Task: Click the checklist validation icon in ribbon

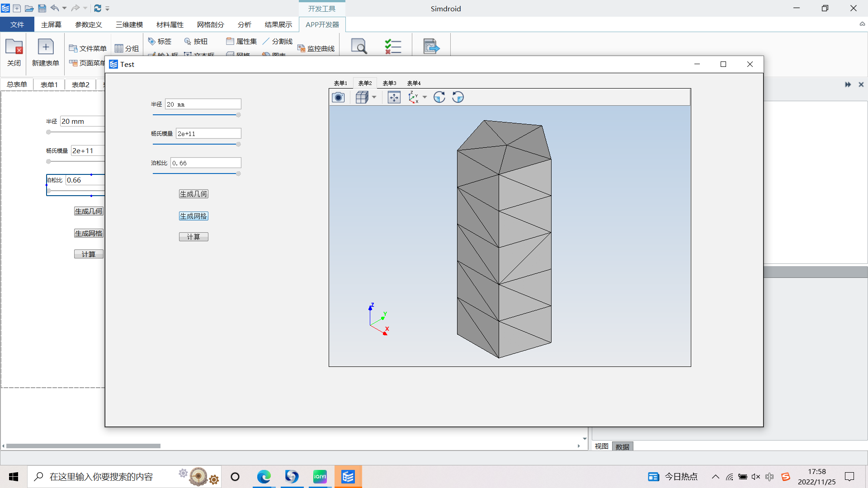Action: pyautogui.click(x=393, y=46)
